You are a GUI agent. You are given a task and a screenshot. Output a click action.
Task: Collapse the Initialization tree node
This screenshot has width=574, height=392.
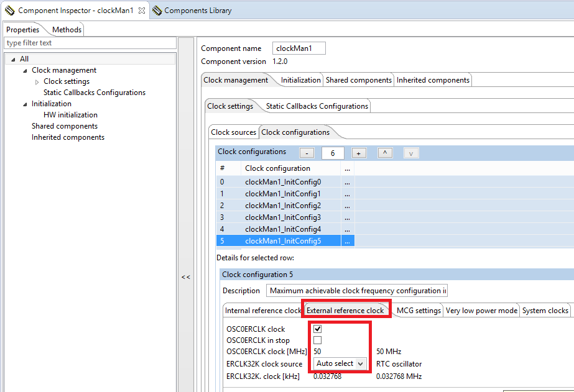(25, 104)
